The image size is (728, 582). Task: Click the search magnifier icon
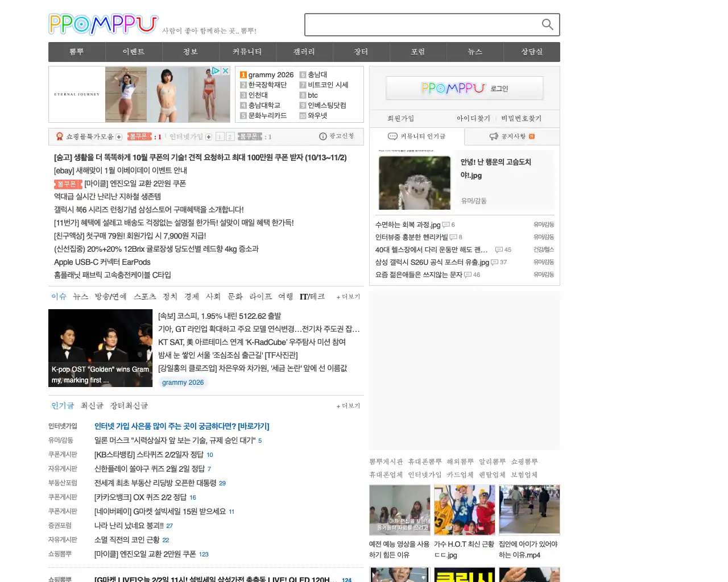[x=547, y=24]
